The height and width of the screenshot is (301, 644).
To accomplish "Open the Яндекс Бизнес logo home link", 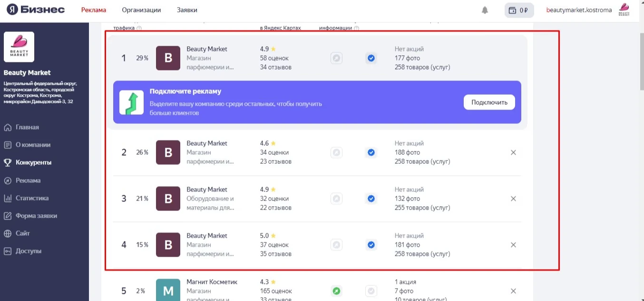I will (x=36, y=10).
